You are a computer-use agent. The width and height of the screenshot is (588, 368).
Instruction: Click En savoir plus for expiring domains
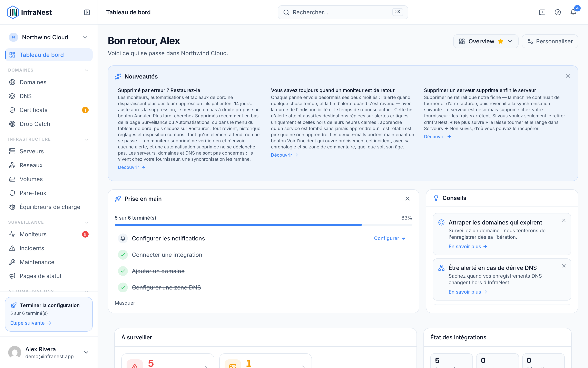pos(468,247)
